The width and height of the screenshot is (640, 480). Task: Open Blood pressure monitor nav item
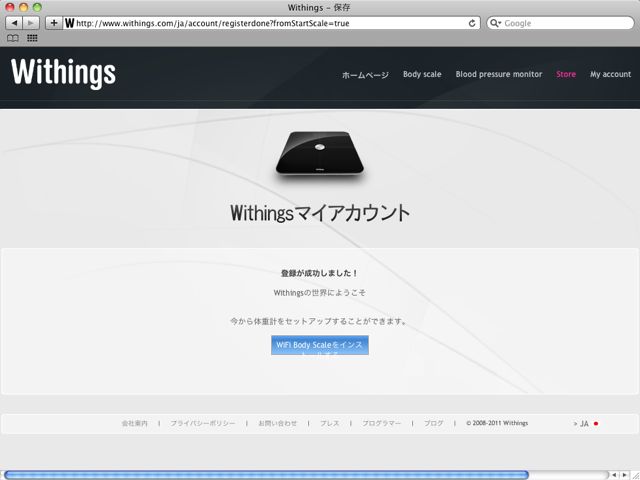pos(499,74)
